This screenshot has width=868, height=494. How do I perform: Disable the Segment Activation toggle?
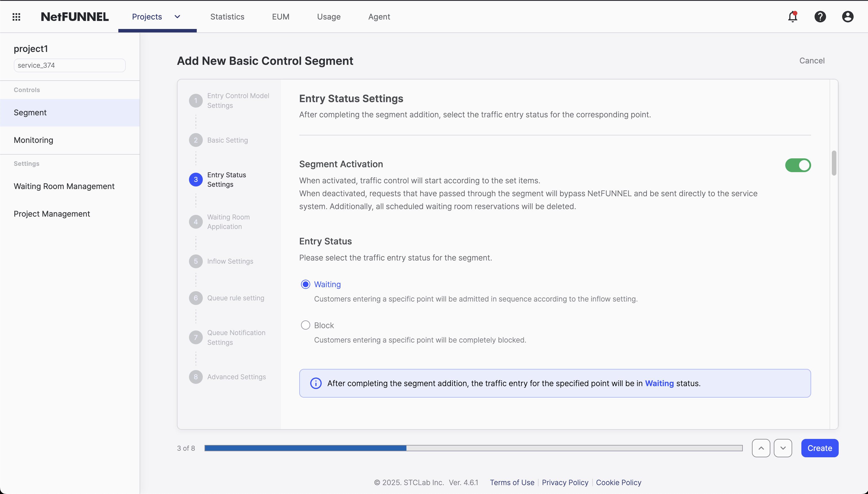pyautogui.click(x=798, y=165)
